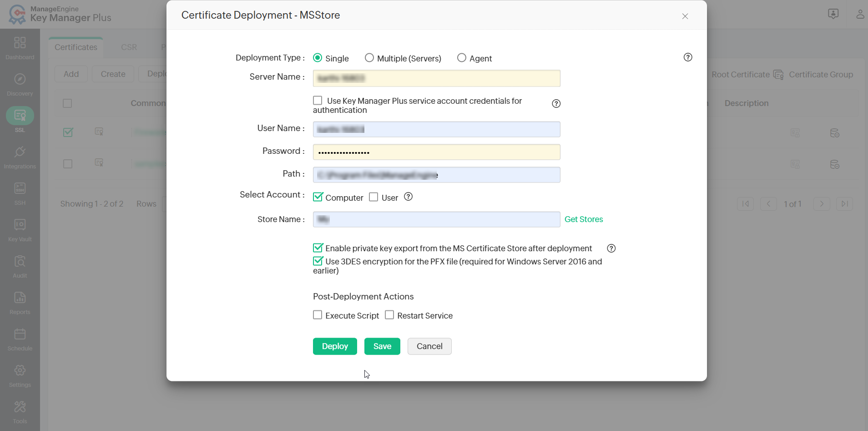This screenshot has width=868, height=431.
Task: Click the rightmost database icon in second row
Action: coord(835,164)
